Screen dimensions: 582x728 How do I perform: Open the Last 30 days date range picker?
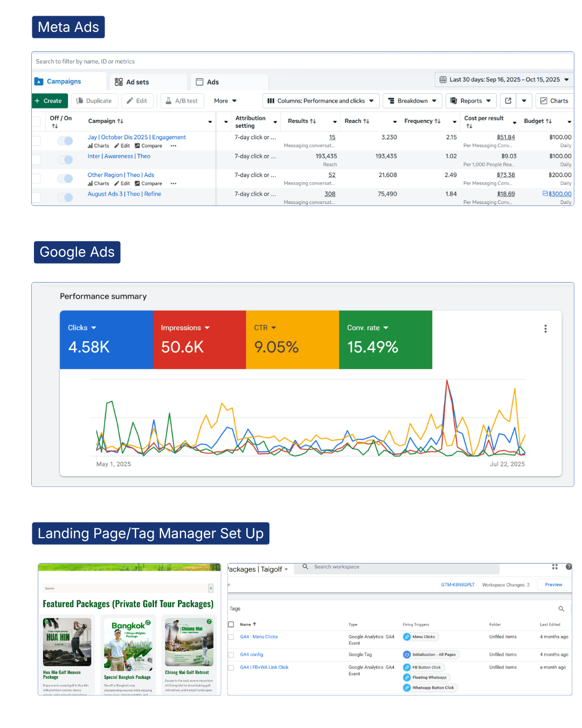(x=504, y=79)
